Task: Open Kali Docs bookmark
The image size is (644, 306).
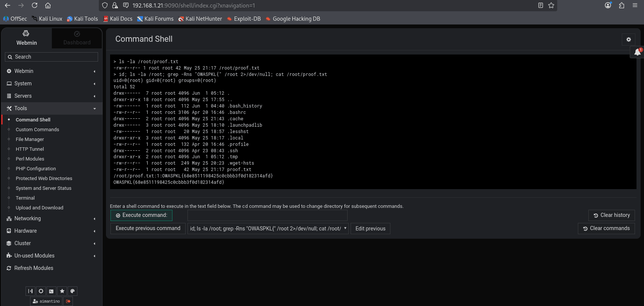Action: [x=118, y=19]
